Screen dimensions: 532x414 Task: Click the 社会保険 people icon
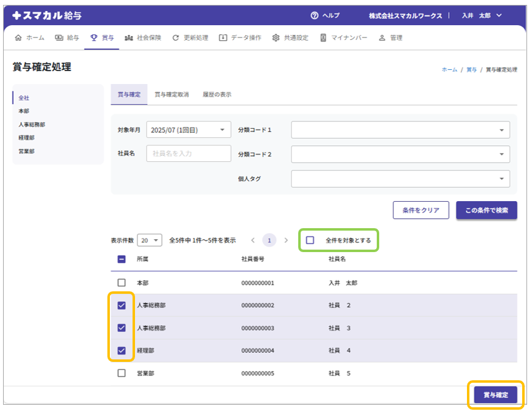[x=129, y=38]
